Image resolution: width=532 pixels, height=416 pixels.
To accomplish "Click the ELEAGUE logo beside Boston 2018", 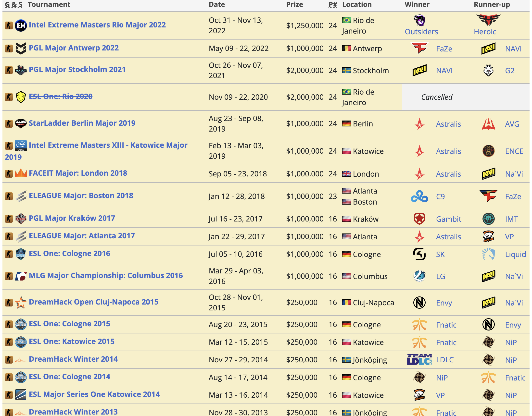I will pos(21,196).
